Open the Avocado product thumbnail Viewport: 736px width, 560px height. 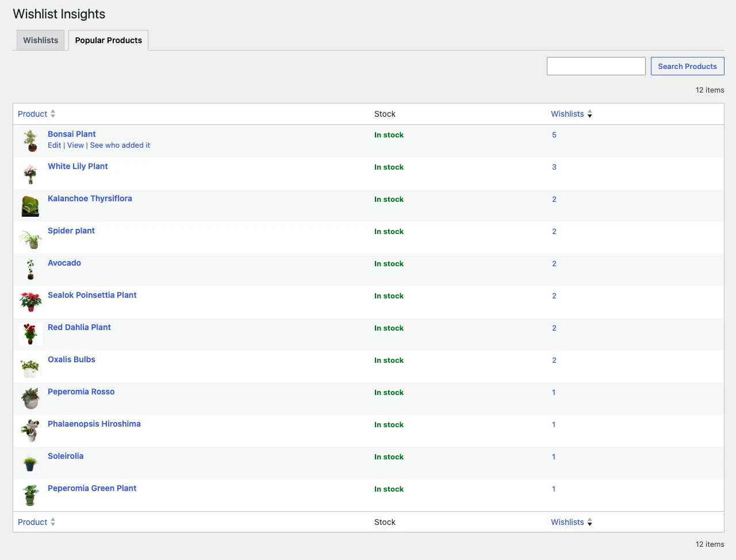click(x=30, y=270)
